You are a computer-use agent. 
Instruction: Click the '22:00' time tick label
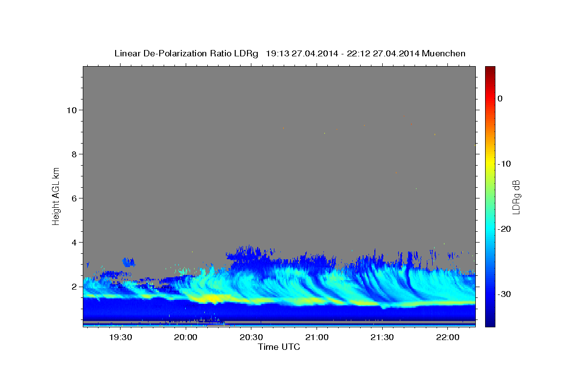447,337
